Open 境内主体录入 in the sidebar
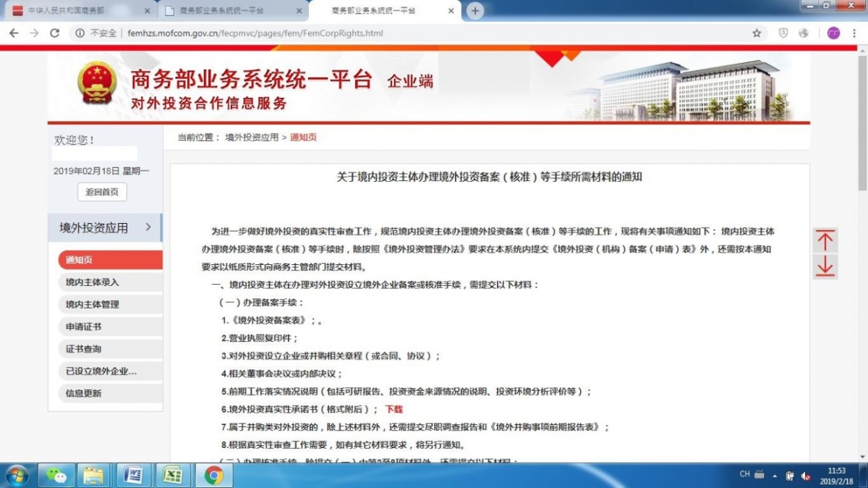This screenshot has height=488, width=868. click(x=110, y=282)
